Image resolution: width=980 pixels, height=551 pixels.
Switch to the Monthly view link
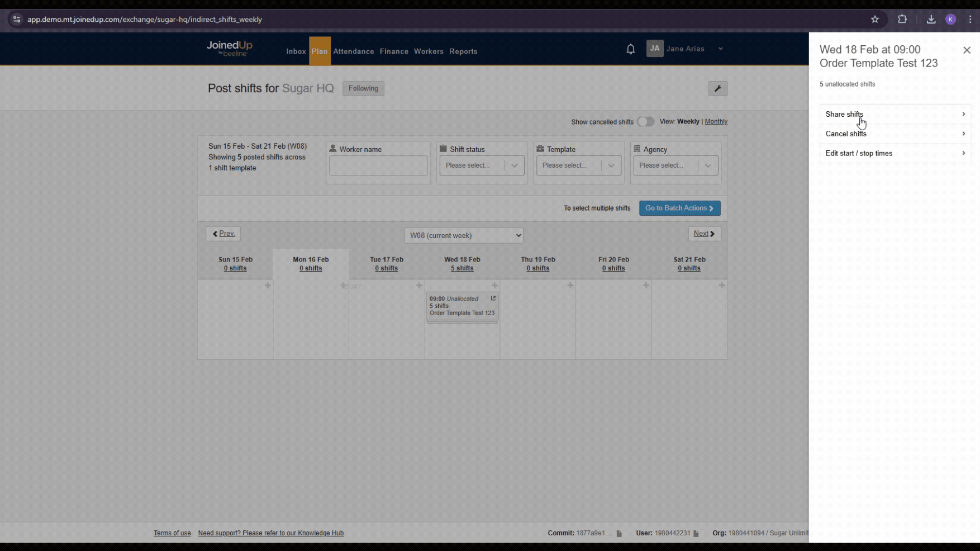pyautogui.click(x=716, y=122)
